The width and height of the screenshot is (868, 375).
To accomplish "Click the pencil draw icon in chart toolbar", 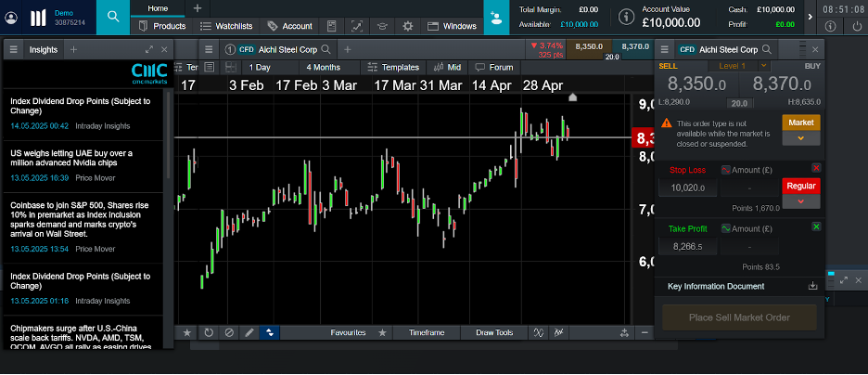I will [249, 332].
